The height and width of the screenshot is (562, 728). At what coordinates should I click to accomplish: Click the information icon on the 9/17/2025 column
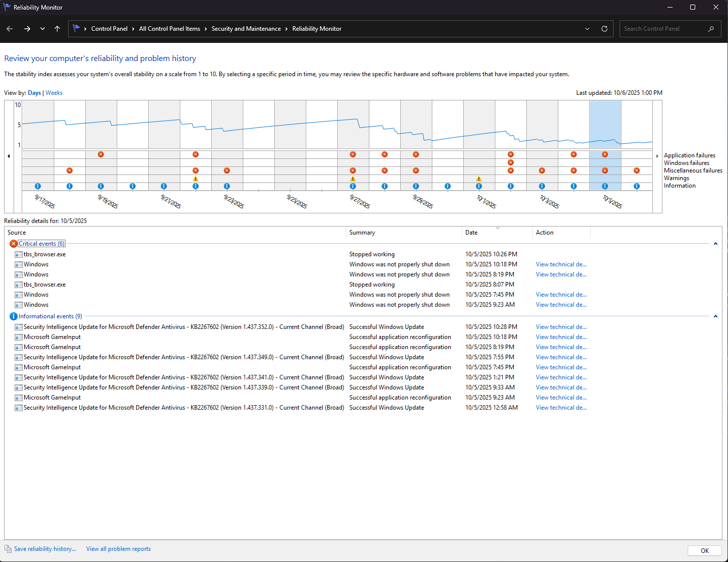[38, 186]
